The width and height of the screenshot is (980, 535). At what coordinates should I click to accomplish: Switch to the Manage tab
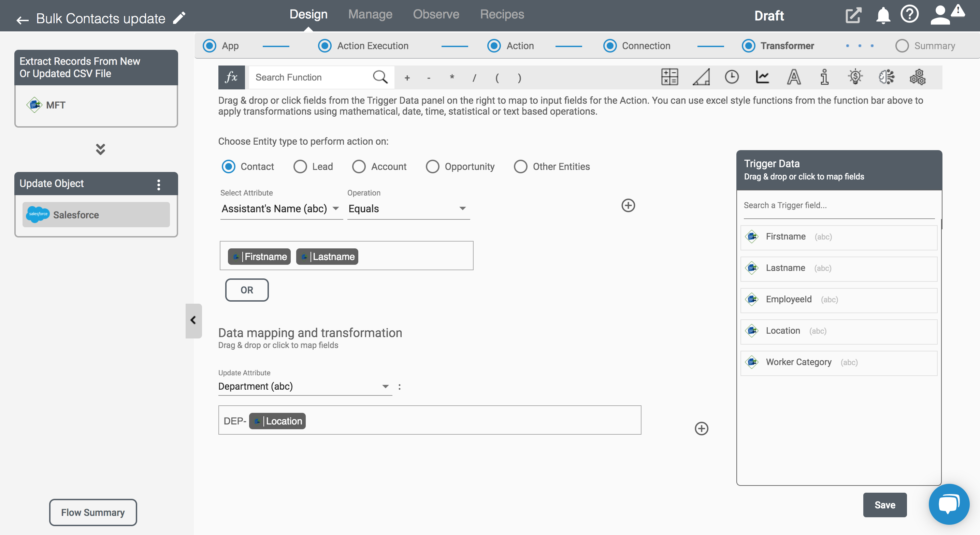370,14
